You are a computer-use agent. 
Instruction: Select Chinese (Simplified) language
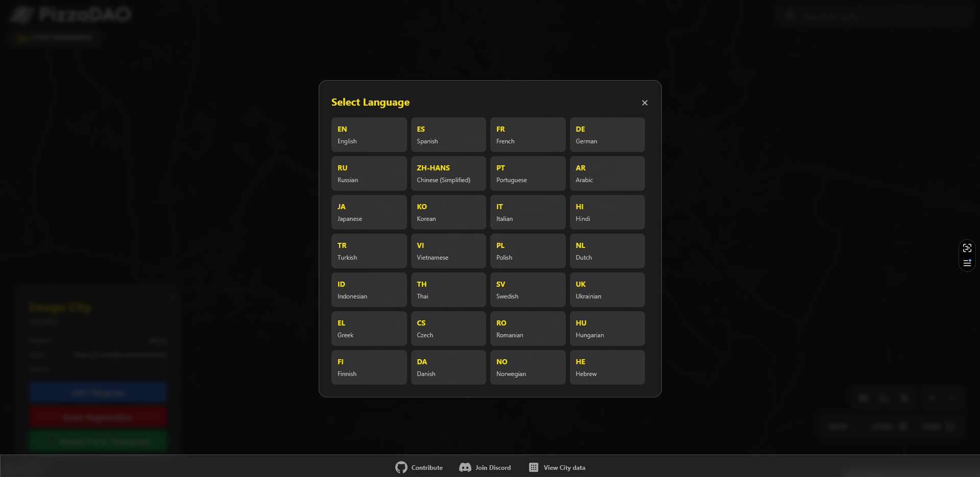click(448, 173)
